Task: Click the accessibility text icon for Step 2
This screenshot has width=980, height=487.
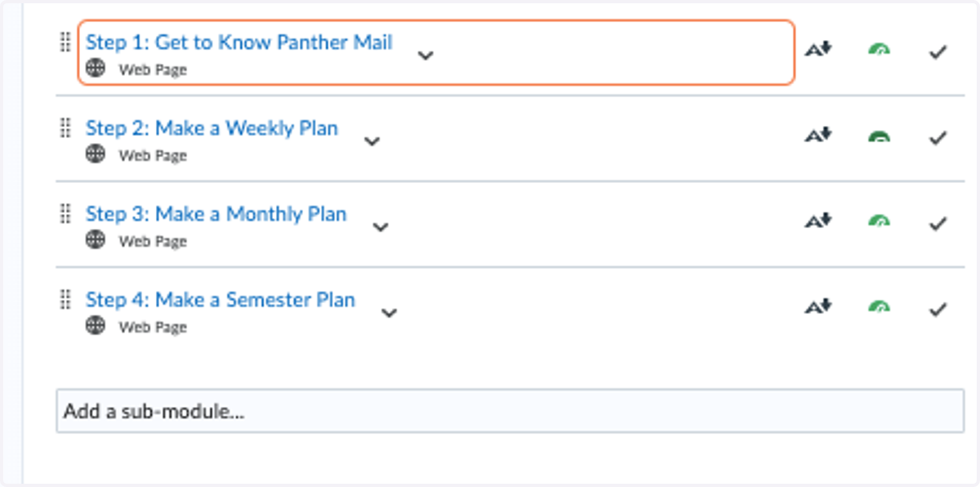Action: (817, 136)
